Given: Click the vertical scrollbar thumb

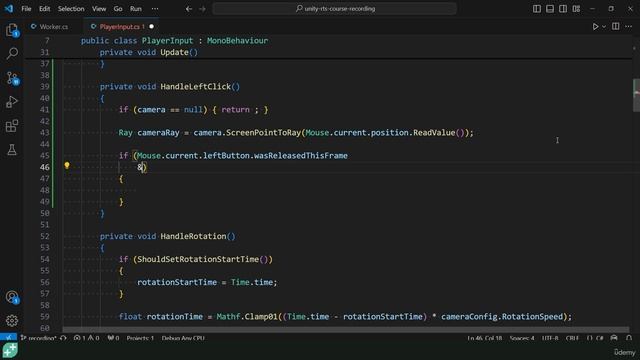Looking at the screenshot, I should [x=636, y=95].
